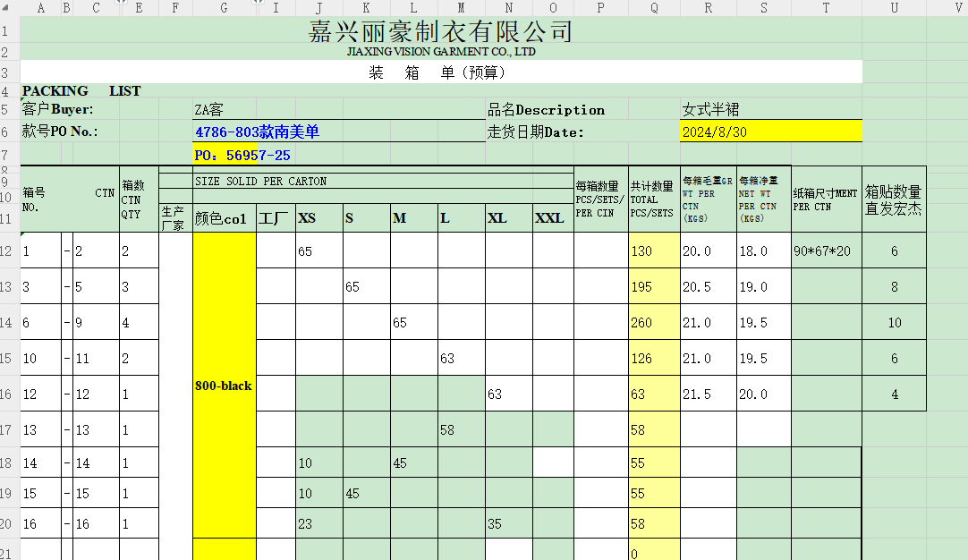The image size is (968, 560).
Task: Select the column Q header
Action: (x=654, y=8)
